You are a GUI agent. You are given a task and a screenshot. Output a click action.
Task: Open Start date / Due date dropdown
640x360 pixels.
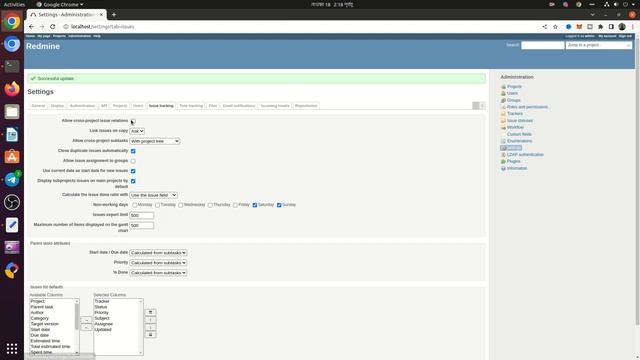[158, 253]
